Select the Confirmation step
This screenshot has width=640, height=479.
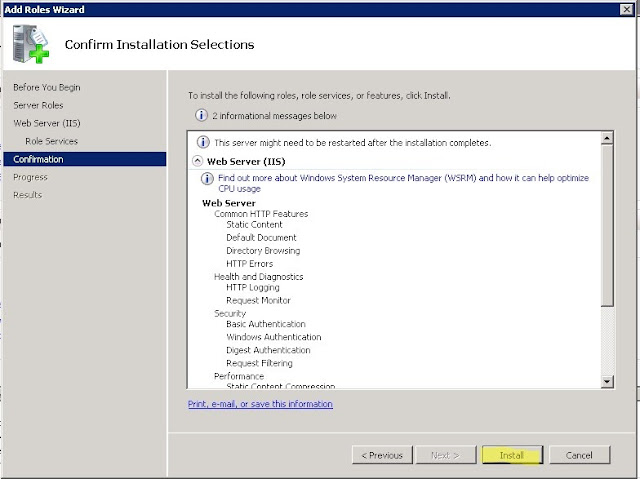(x=84, y=159)
